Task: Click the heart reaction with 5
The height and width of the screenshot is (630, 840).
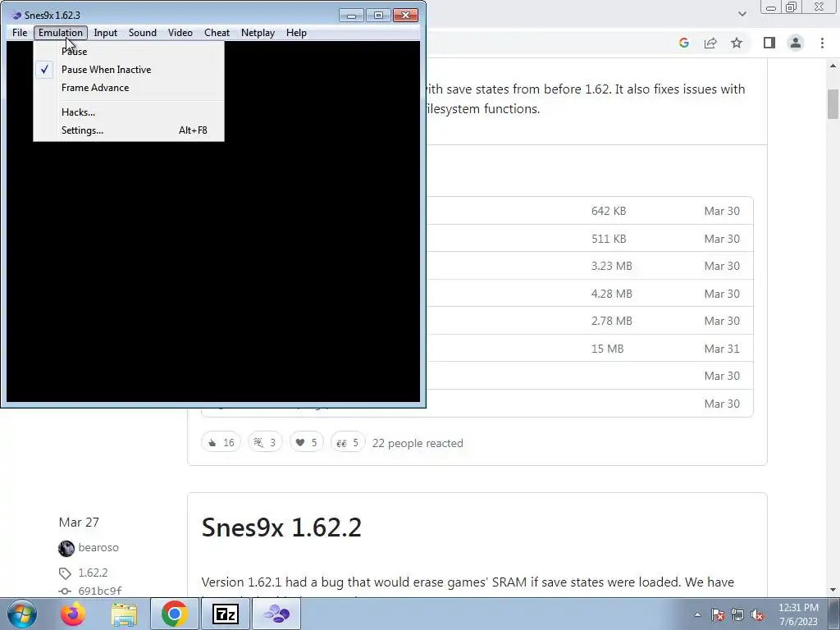Action: click(307, 442)
